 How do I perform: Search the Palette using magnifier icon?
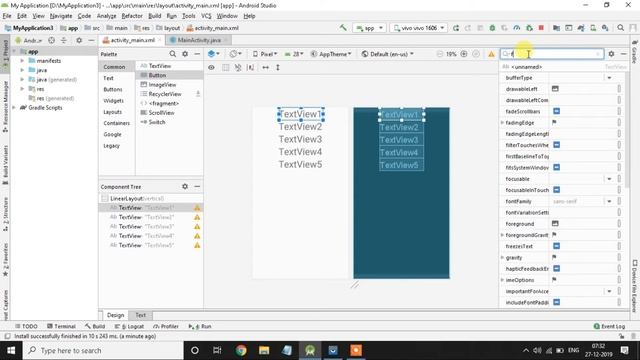(x=173, y=54)
